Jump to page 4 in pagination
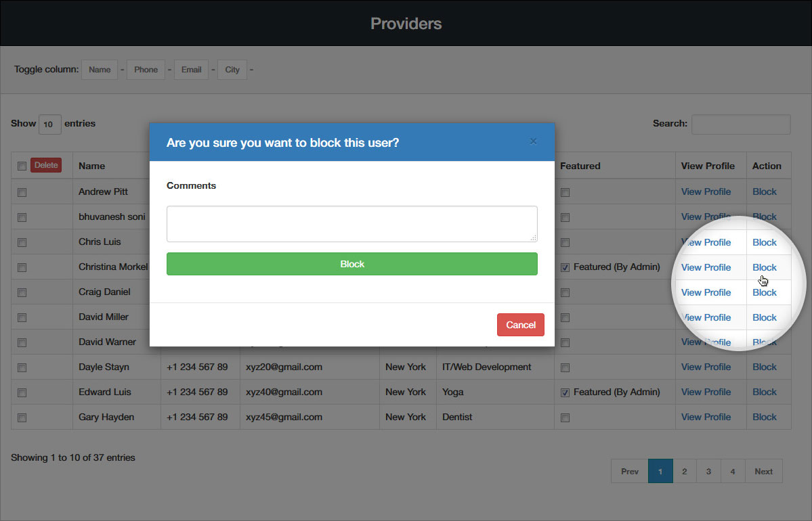 (733, 471)
